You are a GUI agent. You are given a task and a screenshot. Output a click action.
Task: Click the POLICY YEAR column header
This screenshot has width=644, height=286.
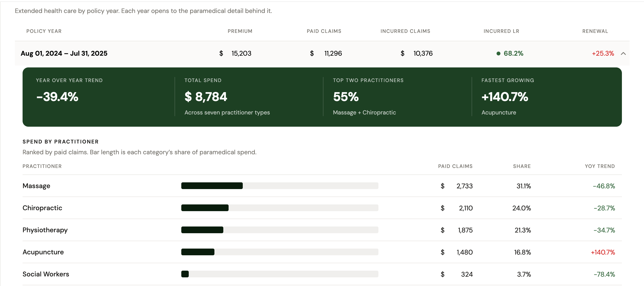click(44, 31)
